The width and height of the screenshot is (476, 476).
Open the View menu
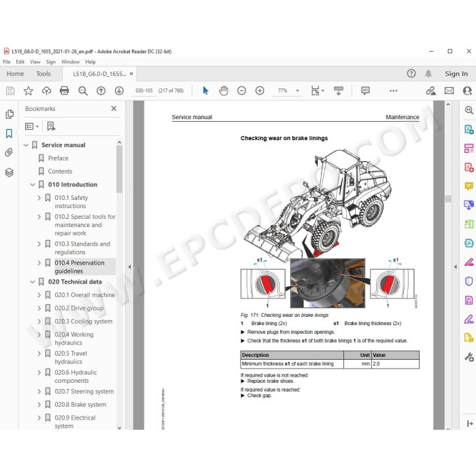(35, 62)
